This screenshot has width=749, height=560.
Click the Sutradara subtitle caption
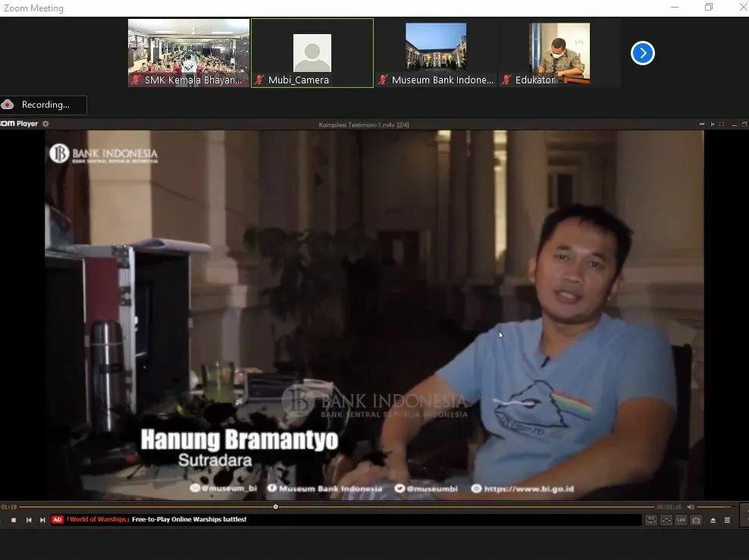tap(215, 460)
